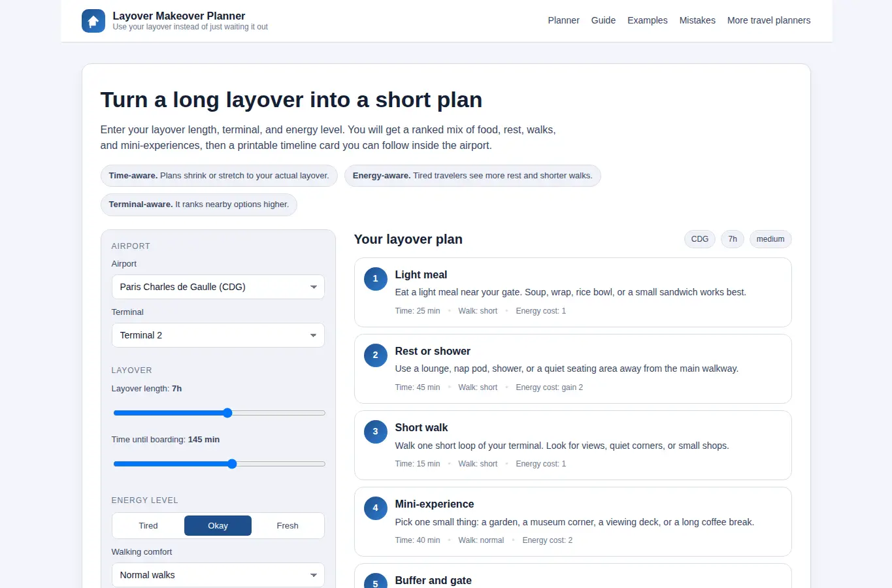Adjust the Layover length slider

(219, 413)
